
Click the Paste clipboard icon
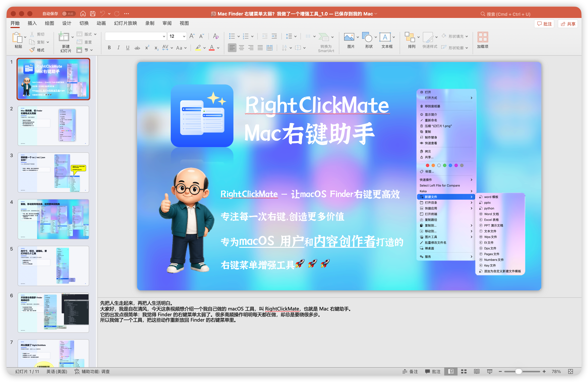click(x=17, y=38)
